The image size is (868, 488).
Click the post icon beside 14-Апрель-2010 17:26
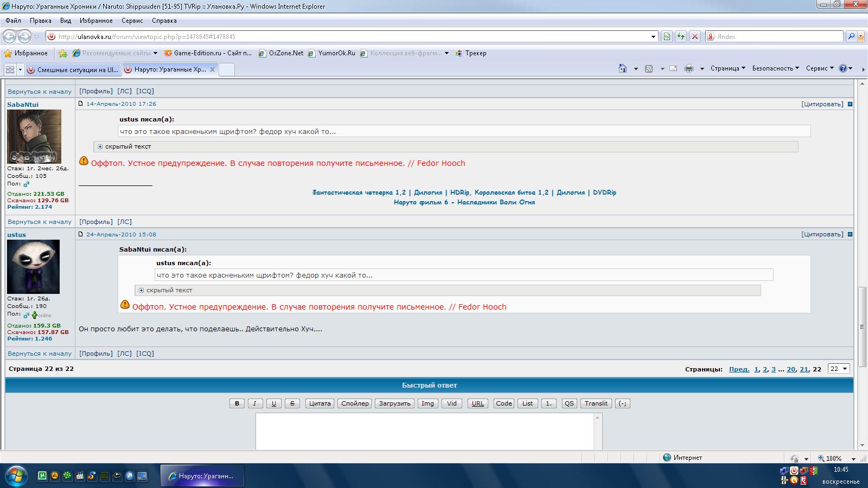[81, 104]
